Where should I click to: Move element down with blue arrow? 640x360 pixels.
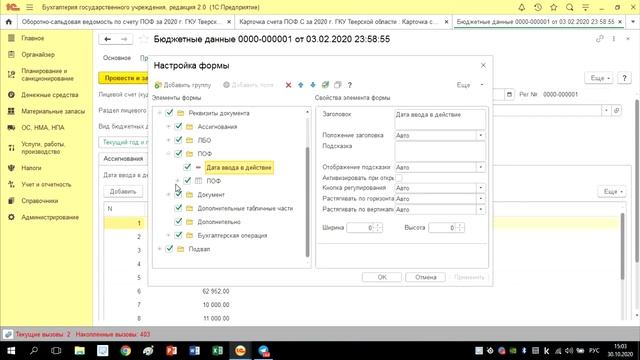[x=313, y=85]
